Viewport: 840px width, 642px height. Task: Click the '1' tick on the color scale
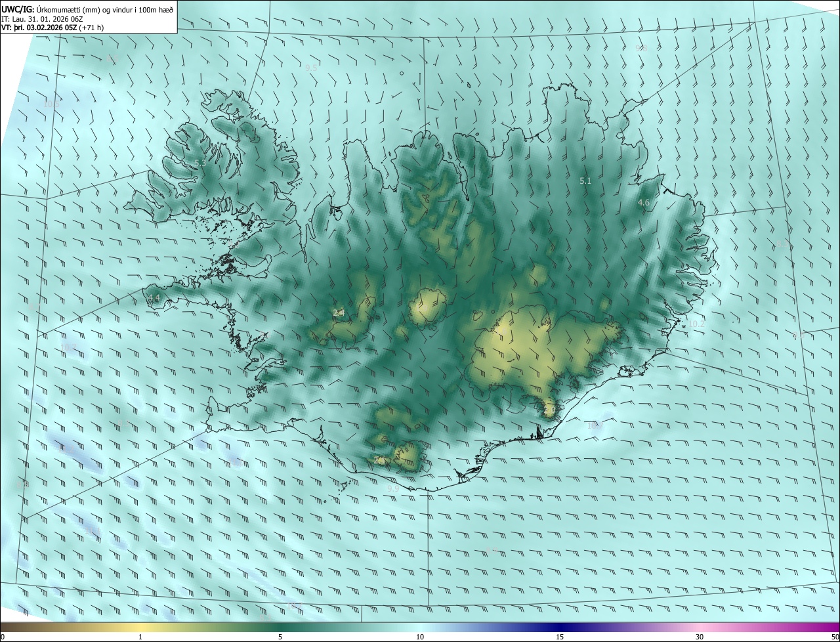pyautogui.click(x=140, y=637)
